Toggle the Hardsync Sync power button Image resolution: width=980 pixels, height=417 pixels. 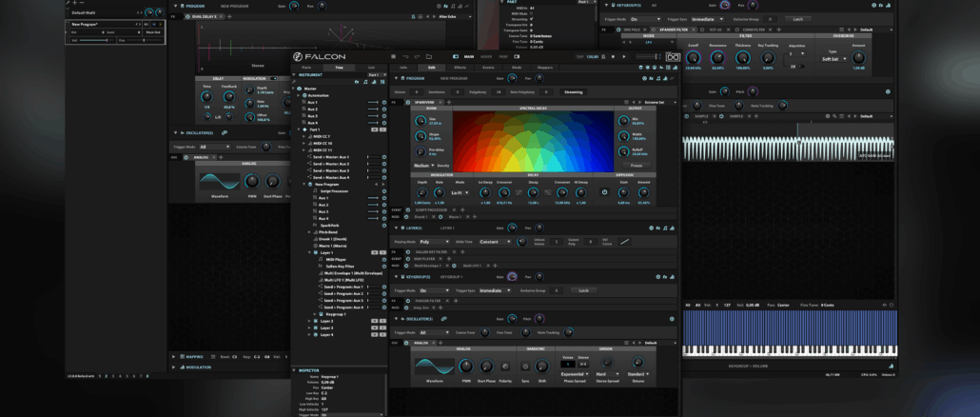pyautogui.click(x=525, y=367)
